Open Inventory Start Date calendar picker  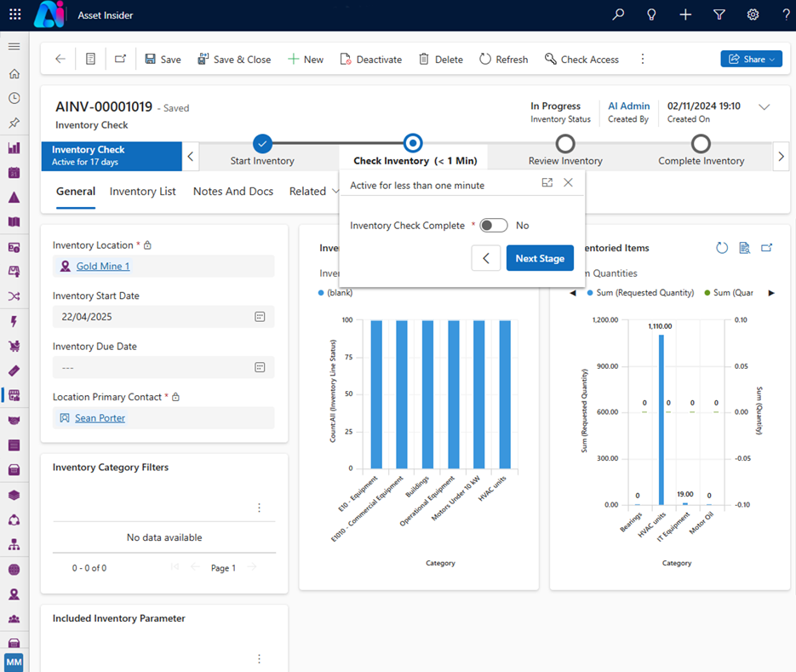click(260, 317)
